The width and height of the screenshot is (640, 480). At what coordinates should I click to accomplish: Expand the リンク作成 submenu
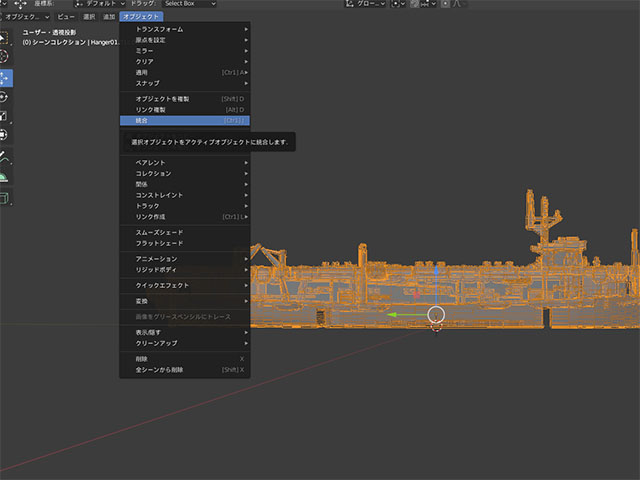point(184,217)
